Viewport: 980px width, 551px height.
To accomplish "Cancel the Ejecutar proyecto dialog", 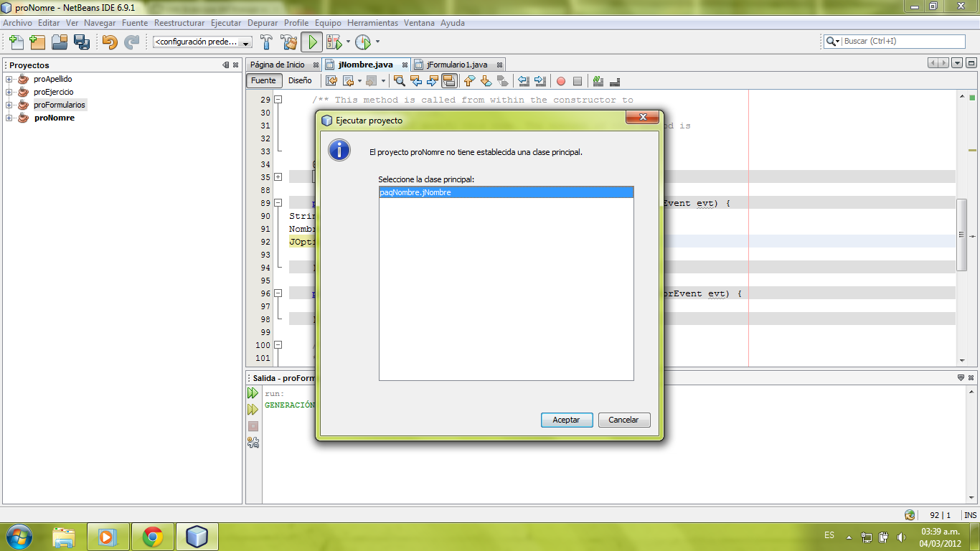I will pos(623,420).
